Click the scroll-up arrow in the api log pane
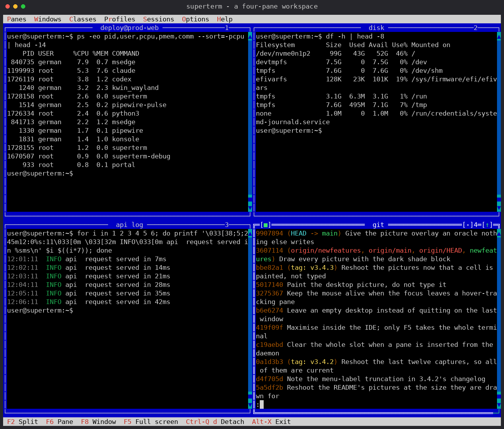The height and width of the screenshot is (429, 504). 250,233
